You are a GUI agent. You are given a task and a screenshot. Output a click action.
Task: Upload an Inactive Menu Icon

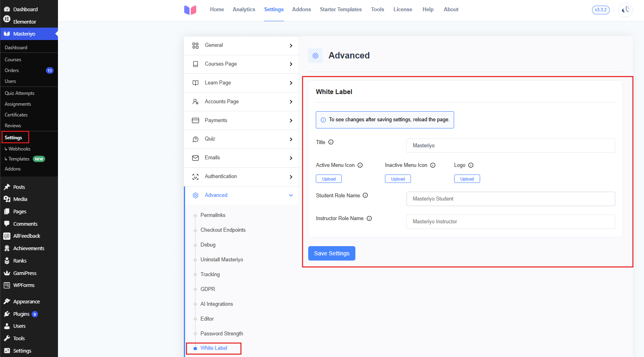click(x=398, y=179)
